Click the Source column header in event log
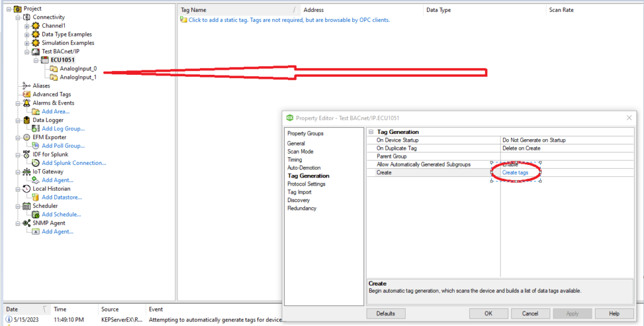644x326 pixels. coord(123,309)
